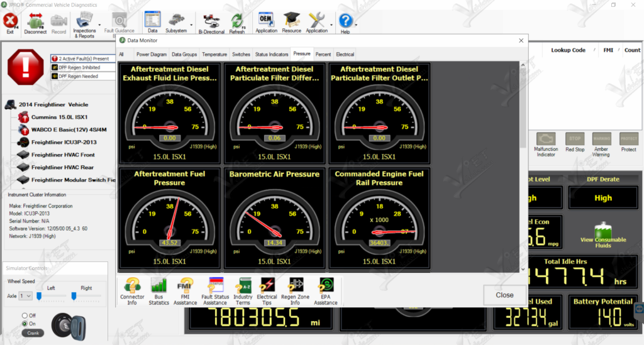Select the Off ignition radio button

(25, 315)
